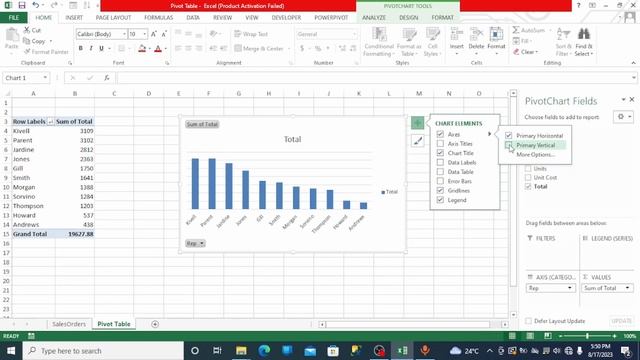This screenshot has height=360, width=640.
Task: Open File Explorer from the taskbar
Action: tap(241, 351)
